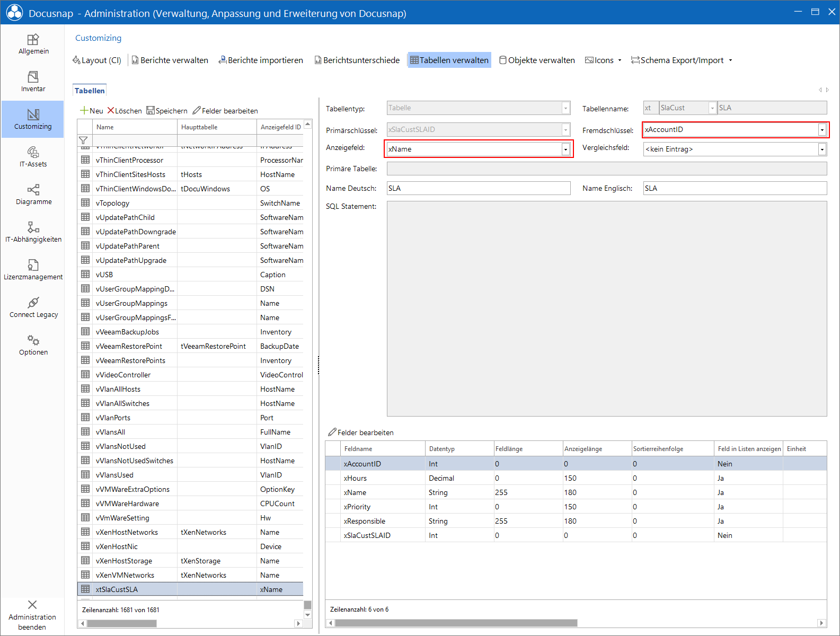840x636 pixels.
Task: Expand the Fremdschlüssel xAccountID dropdown
Action: coord(822,130)
